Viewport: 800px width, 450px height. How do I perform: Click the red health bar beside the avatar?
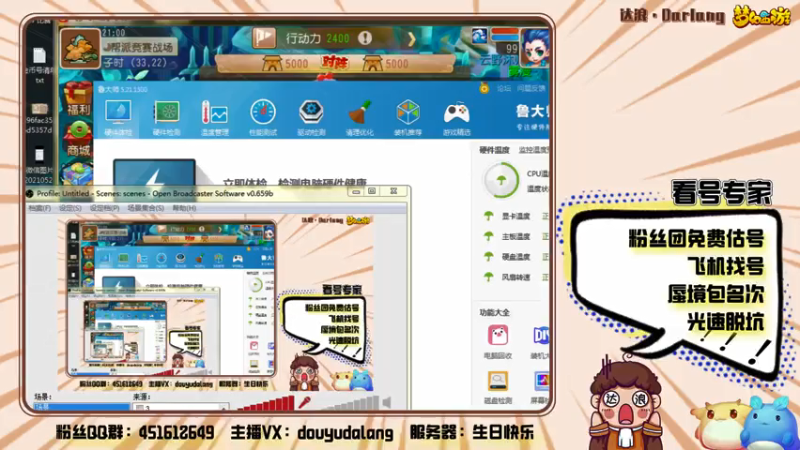pos(505,31)
